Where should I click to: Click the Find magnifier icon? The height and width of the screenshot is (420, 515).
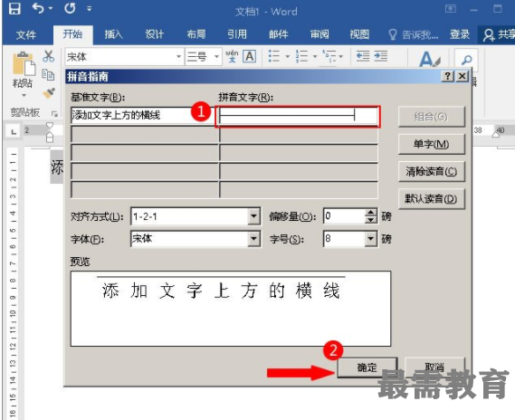[x=466, y=60]
